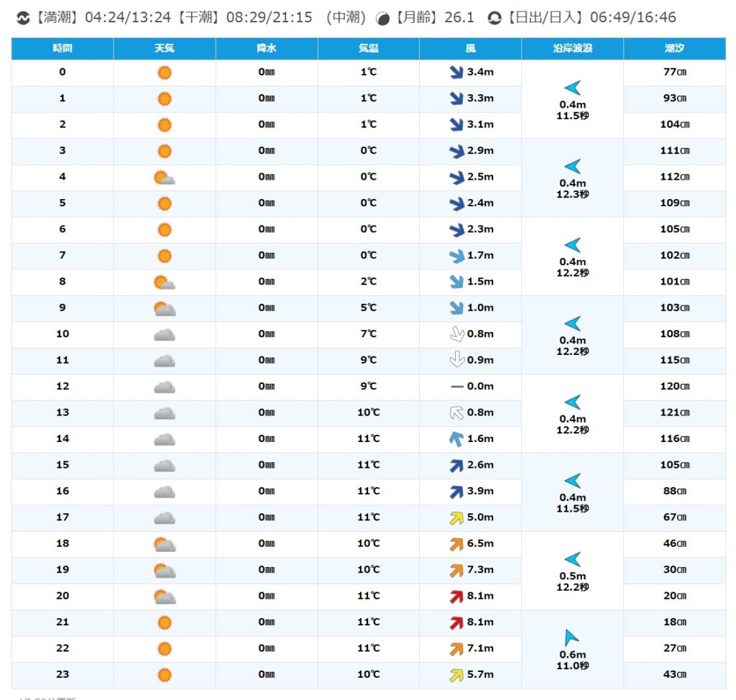The image size is (736, 700).
Task: Click the wave arrow above 0.5m 12.2秒
Action: [x=572, y=559]
